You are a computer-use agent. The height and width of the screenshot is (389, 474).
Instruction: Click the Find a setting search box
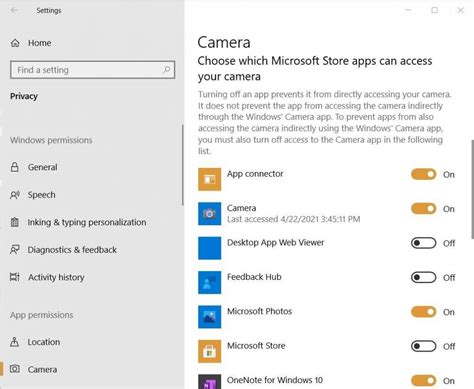pos(92,70)
